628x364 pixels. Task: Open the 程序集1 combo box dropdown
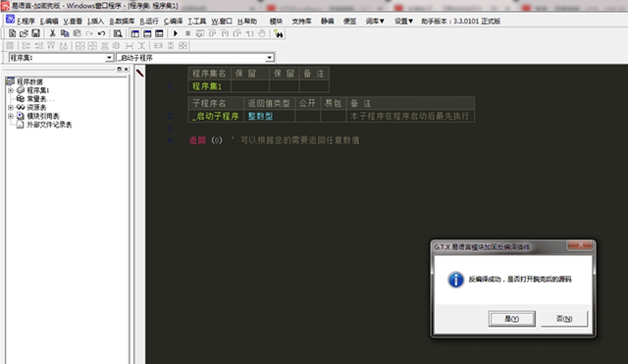pos(109,58)
